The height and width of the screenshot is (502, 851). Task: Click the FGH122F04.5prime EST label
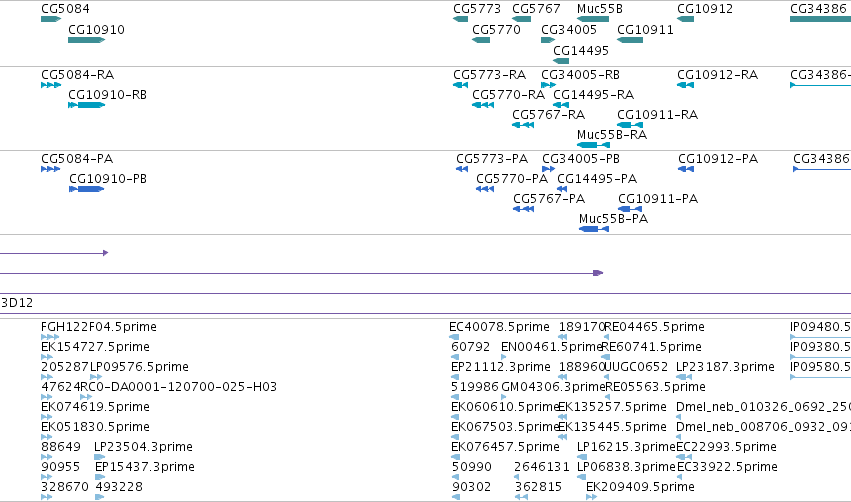(99, 327)
